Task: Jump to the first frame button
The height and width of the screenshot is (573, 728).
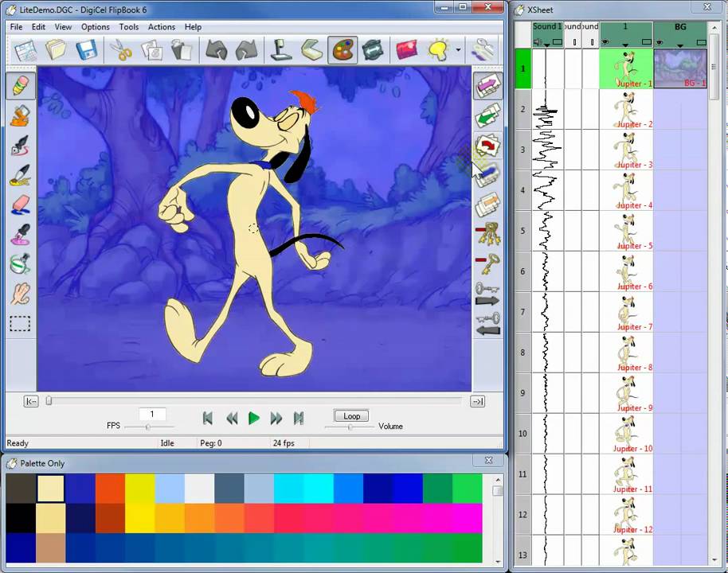Action: [208, 419]
